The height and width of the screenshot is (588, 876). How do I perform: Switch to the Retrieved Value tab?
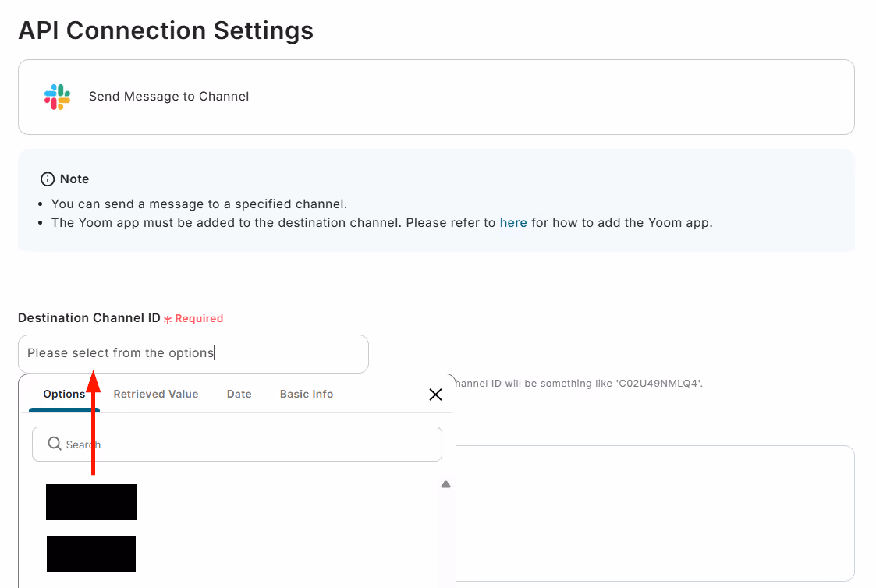(x=156, y=395)
